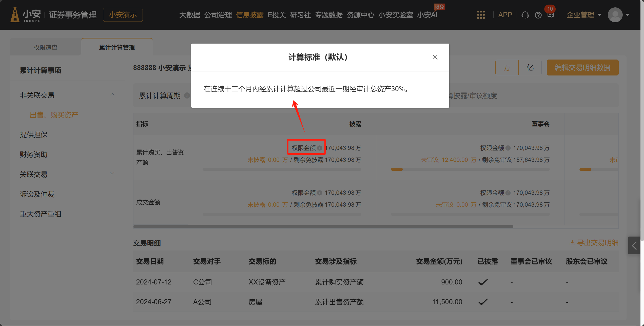This screenshot has height=326, width=644.
Task: Click info icon next to 董事会 权限金额
Action: (x=508, y=148)
